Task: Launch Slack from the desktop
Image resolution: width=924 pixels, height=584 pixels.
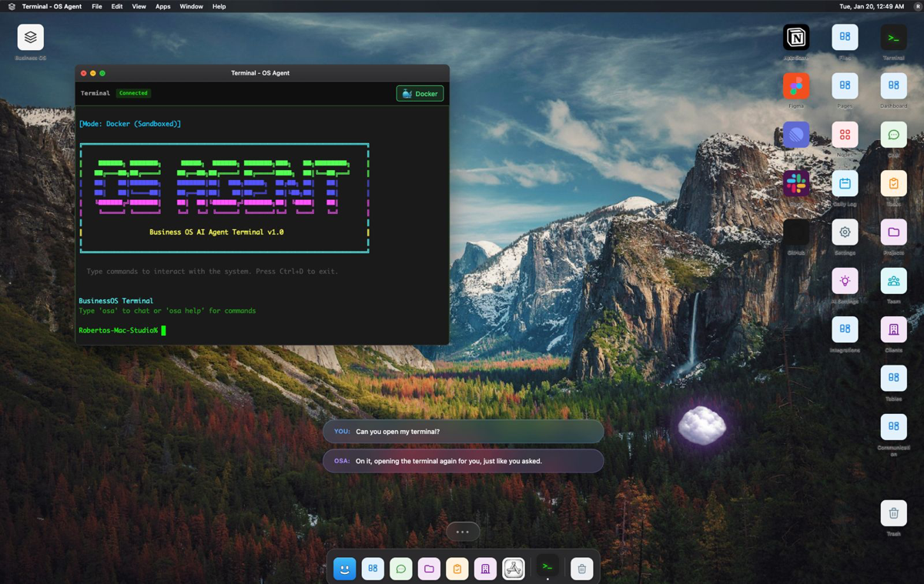Action: click(796, 183)
